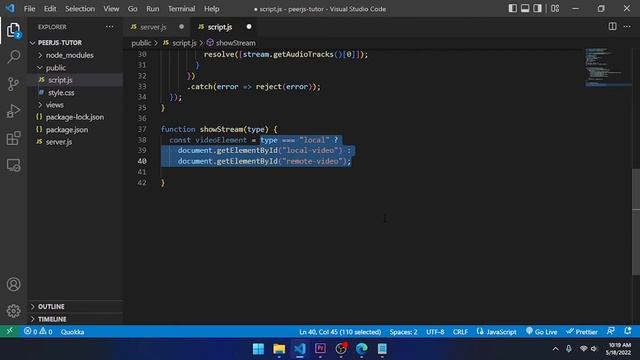Click the notifications bell in the status bar
640x360 pixels.
tap(628, 331)
